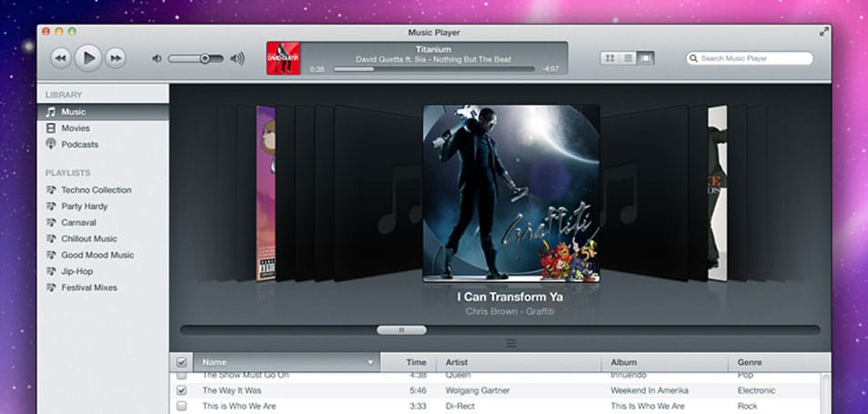868x414 pixels.
Task: Click the cover flow scrollbar handle
Action: (401, 330)
